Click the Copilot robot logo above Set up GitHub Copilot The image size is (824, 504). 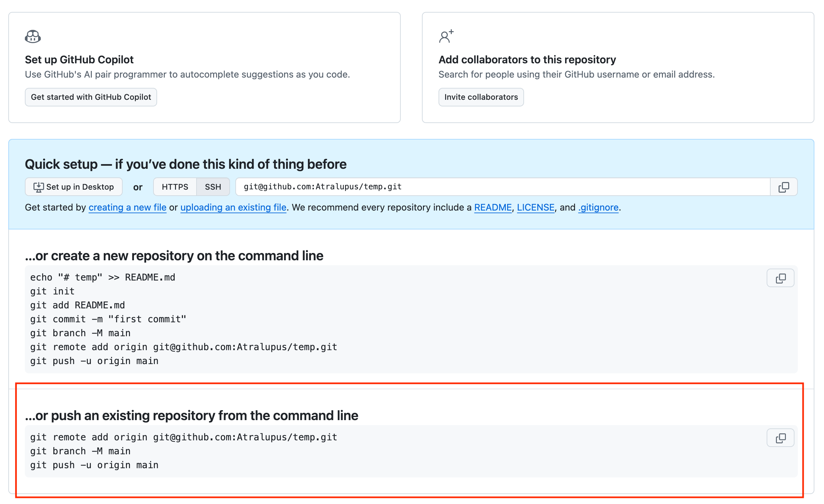(33, 36)
